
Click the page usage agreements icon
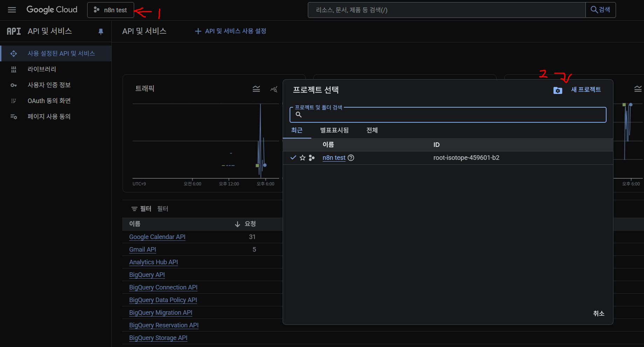[x=14, y=117]
